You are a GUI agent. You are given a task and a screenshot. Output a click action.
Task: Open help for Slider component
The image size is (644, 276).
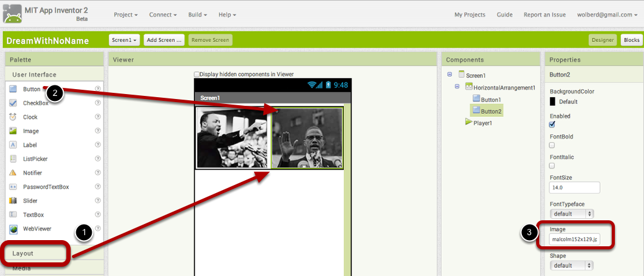point(98,200)
